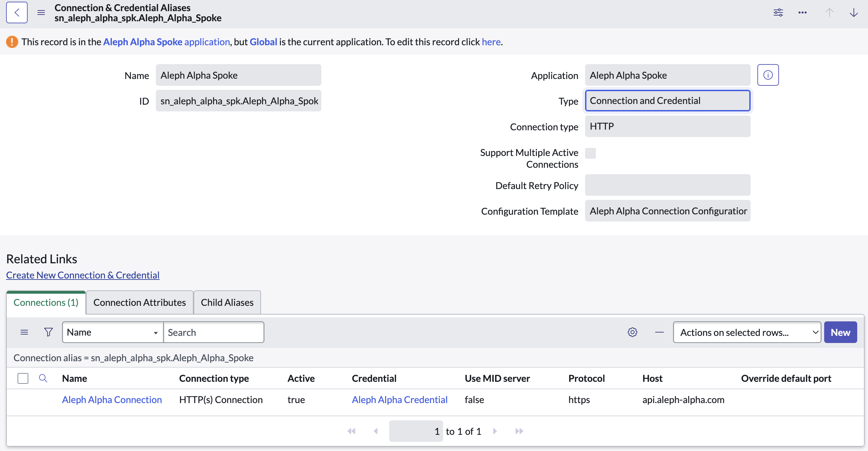
Task: Open the Aleph Alpha Credential record
Action: point(400,400)
